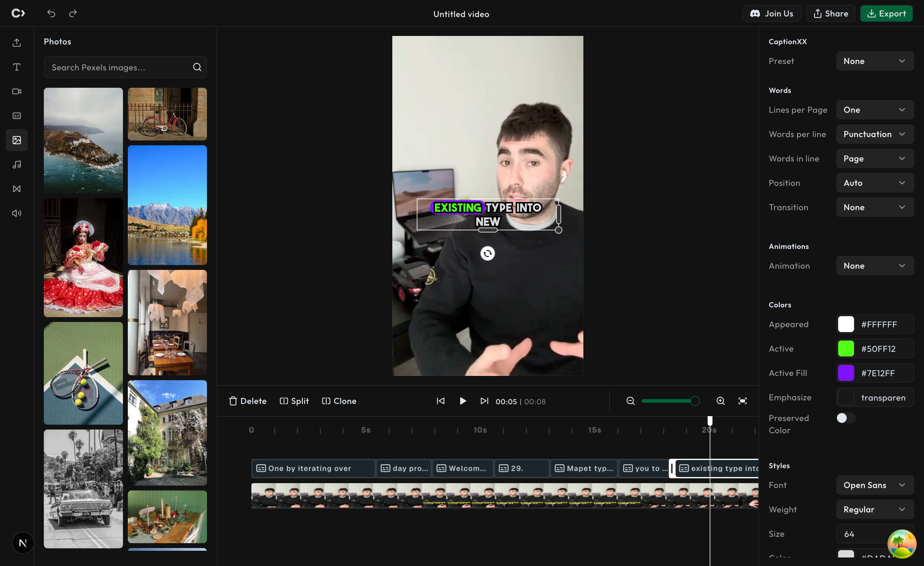Click the fullscreen preview icon
Screen dimensions: 924x566
click(743, 401)
